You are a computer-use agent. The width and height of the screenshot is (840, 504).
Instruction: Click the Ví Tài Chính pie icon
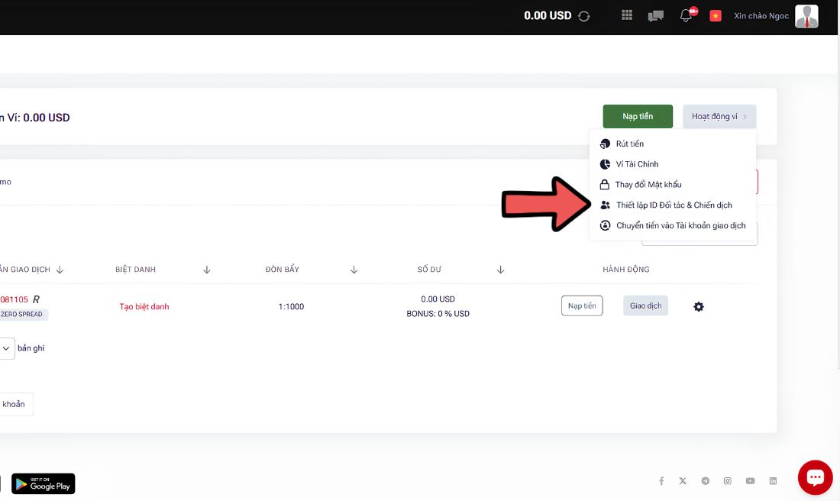605,164
